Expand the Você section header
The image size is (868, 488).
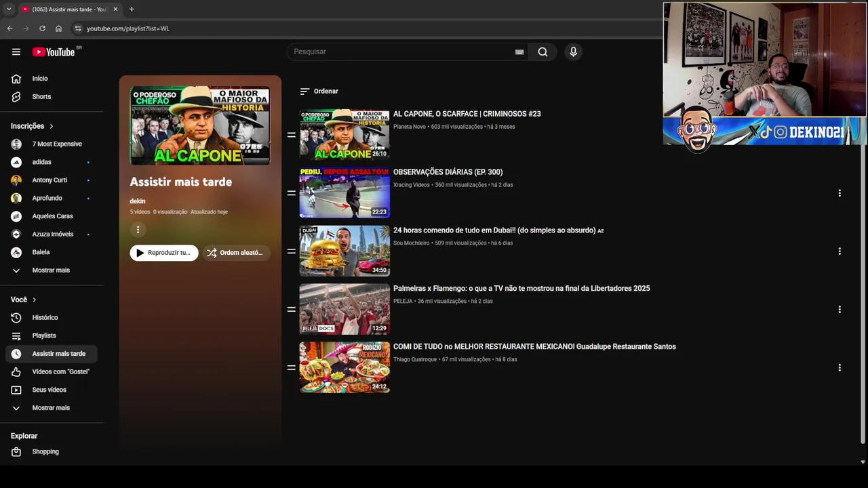pyautogui.click(x=24, y=300)
